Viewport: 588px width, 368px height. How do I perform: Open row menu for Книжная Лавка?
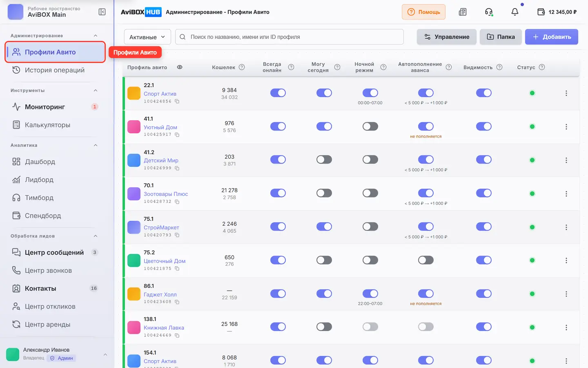[566, 328]
